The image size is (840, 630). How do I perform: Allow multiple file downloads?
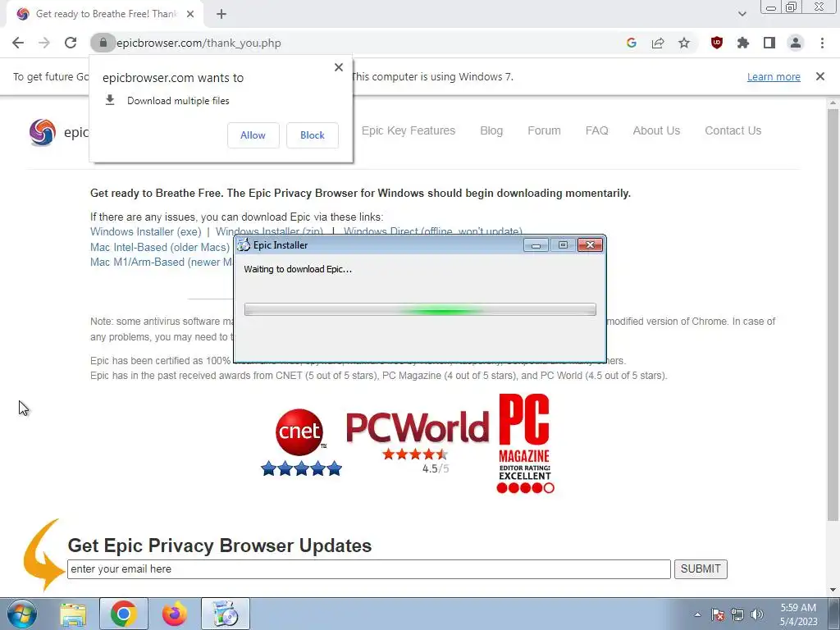click(253, 135)
